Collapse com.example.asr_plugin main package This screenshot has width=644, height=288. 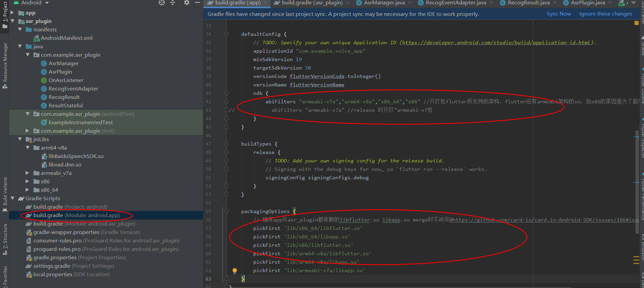pyautogui.click(x=28, y=55)
